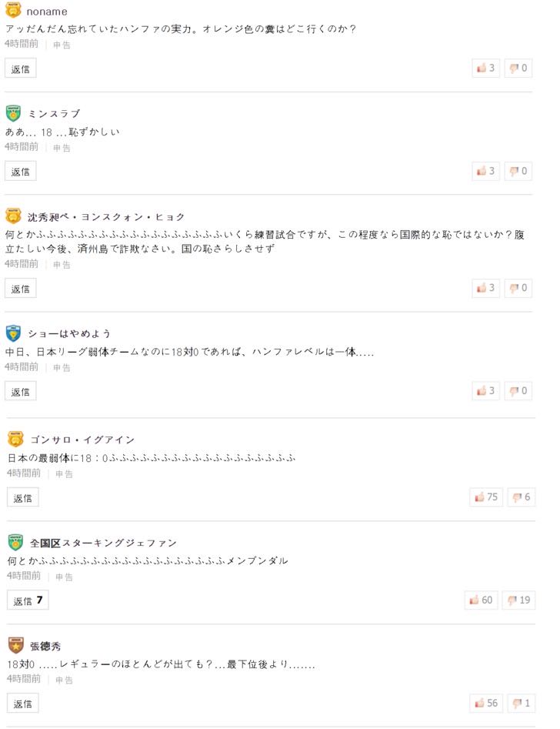Reply to noname's comment
Image resolution: width=560 pixels, height=729 pixels.
21,69
